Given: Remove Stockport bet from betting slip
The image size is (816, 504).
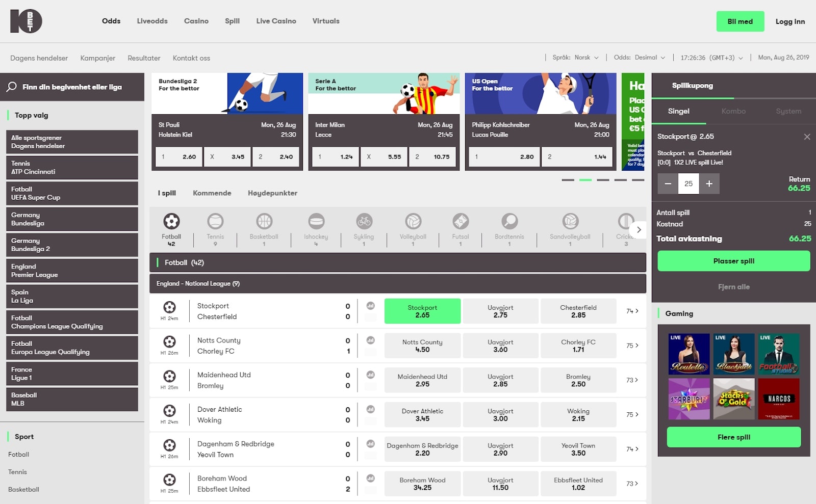Looking at the screenshot, I should 807,137.
